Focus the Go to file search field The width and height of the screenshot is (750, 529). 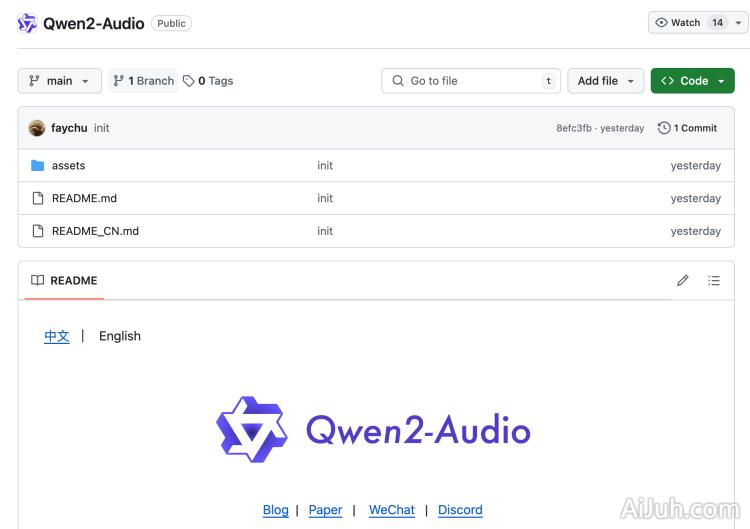pos(471,81)
